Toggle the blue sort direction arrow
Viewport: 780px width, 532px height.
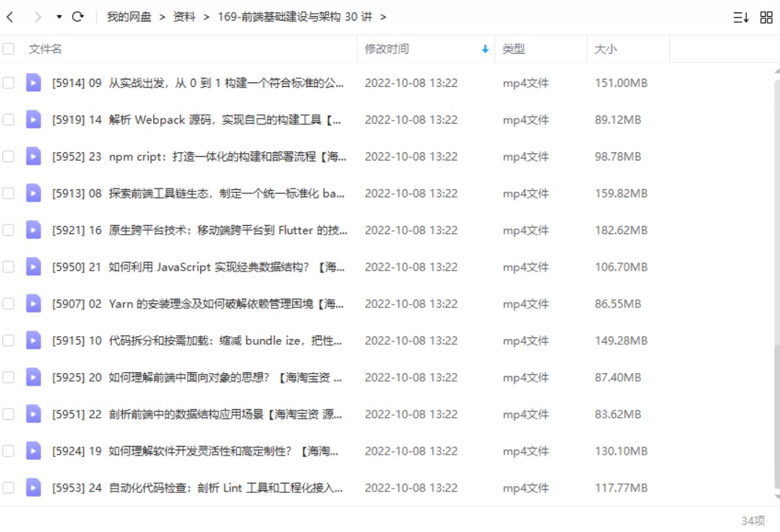click(485, 49)
